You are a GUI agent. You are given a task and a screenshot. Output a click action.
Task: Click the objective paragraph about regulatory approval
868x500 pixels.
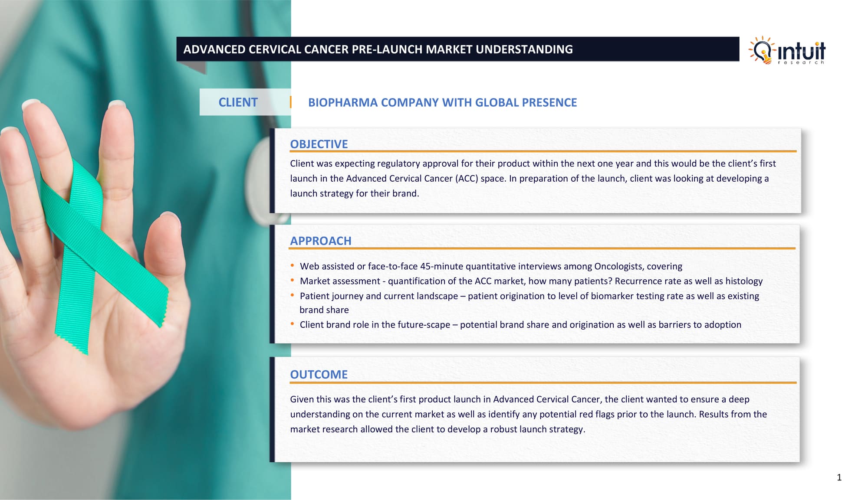[529, 178]
